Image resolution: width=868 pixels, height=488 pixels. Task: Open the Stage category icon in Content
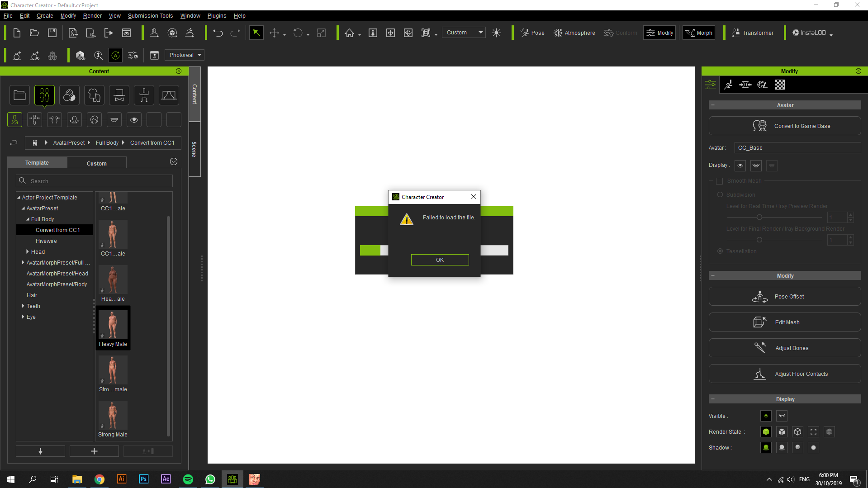click(x=169, y=95)
